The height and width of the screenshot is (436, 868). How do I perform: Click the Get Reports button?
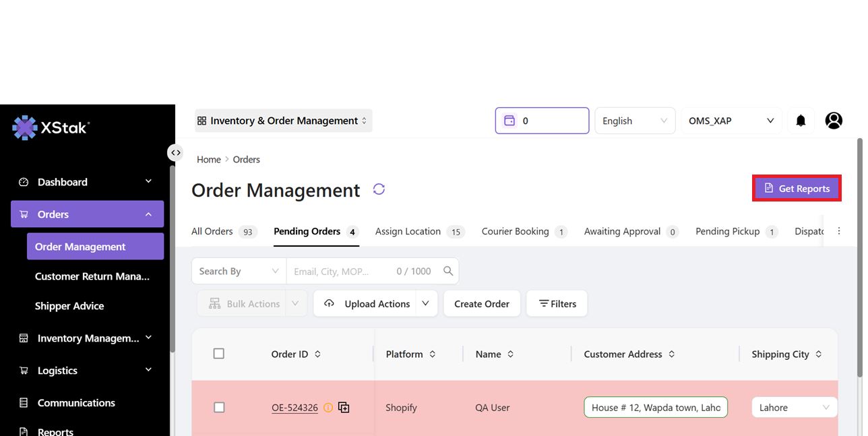(x=797, y=189)
